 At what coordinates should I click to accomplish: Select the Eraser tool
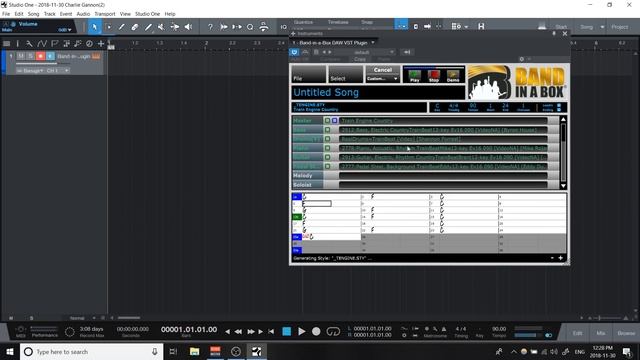[x=134, y=27]
